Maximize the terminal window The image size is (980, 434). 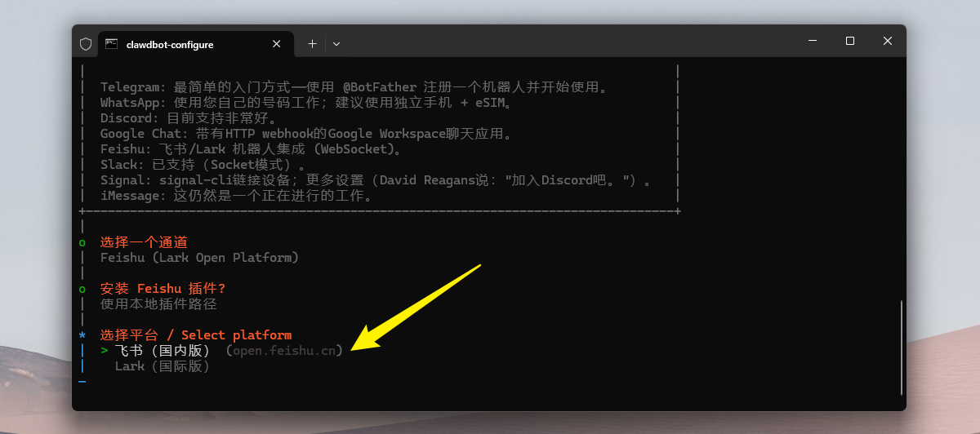pos(850,41)
